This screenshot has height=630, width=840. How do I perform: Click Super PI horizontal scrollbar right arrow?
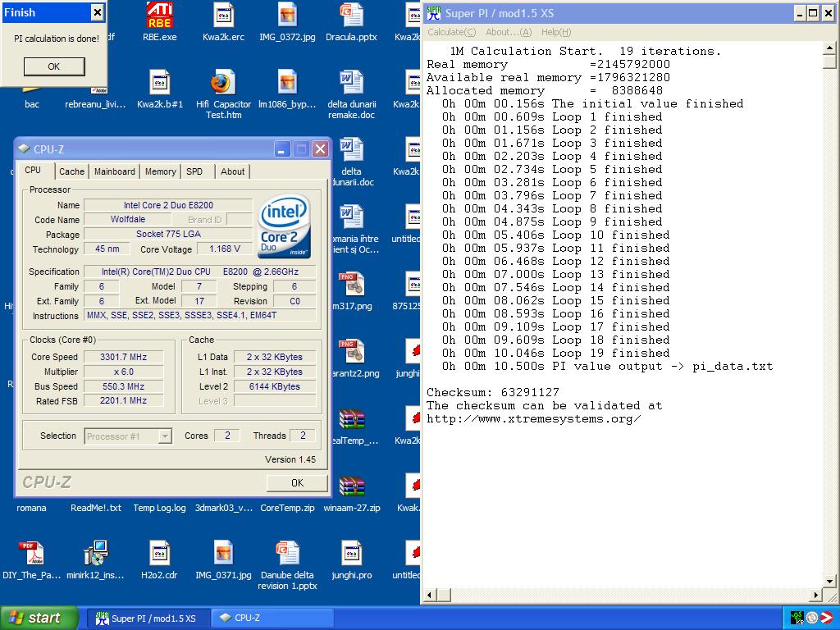point(815,595)
